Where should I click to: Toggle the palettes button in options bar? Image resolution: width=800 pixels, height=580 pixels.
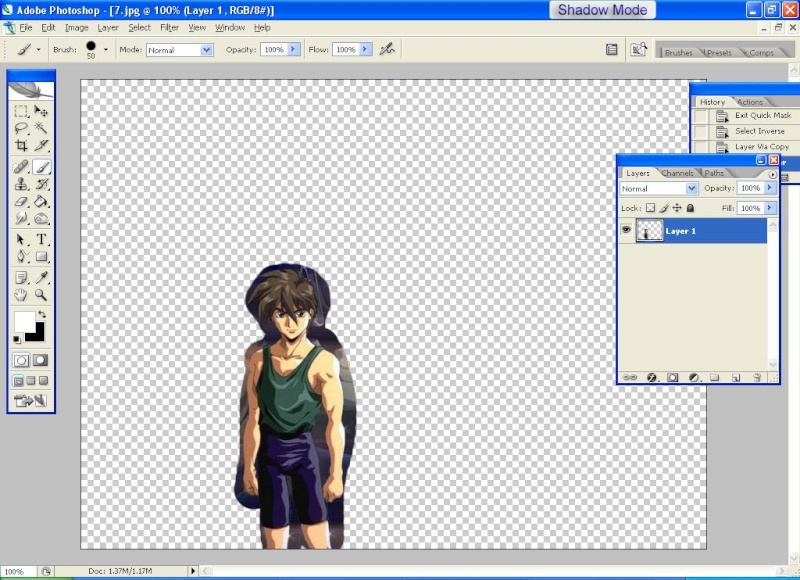[x=611, y=49]
